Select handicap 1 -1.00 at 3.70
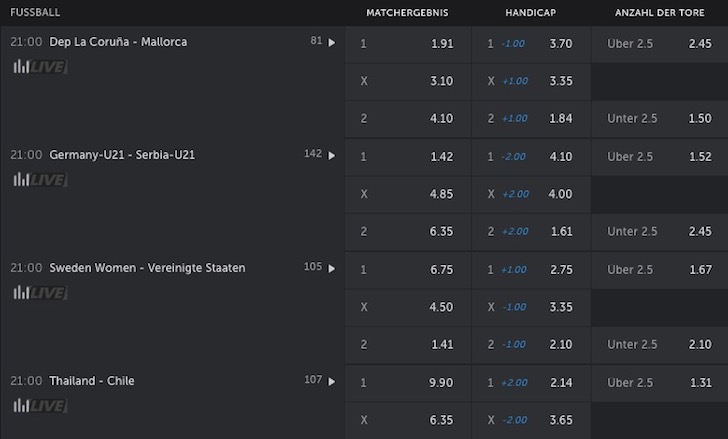This screenshot has width=728, height=439. (531, 44)
